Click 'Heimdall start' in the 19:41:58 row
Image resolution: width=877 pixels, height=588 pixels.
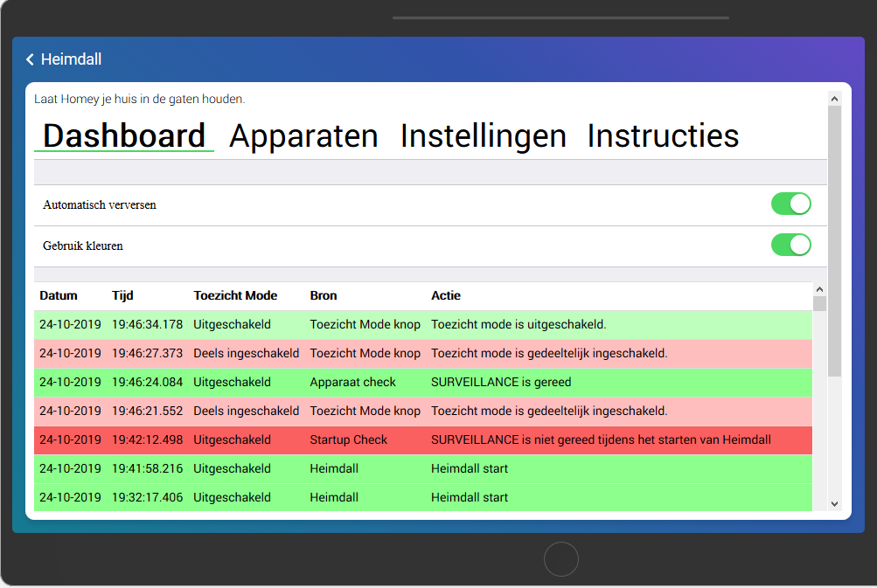tap(470, 468)
